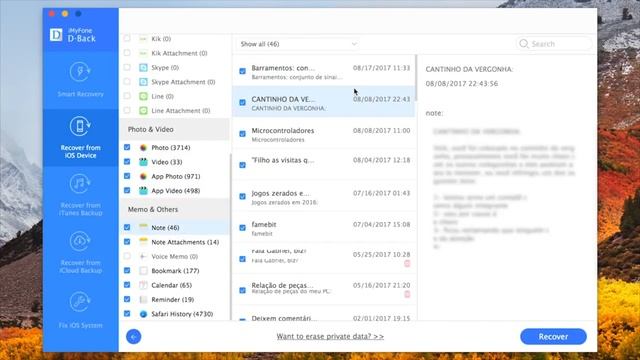Click the Line app icon
Screen dimensions: 640x360
point(143,96)
